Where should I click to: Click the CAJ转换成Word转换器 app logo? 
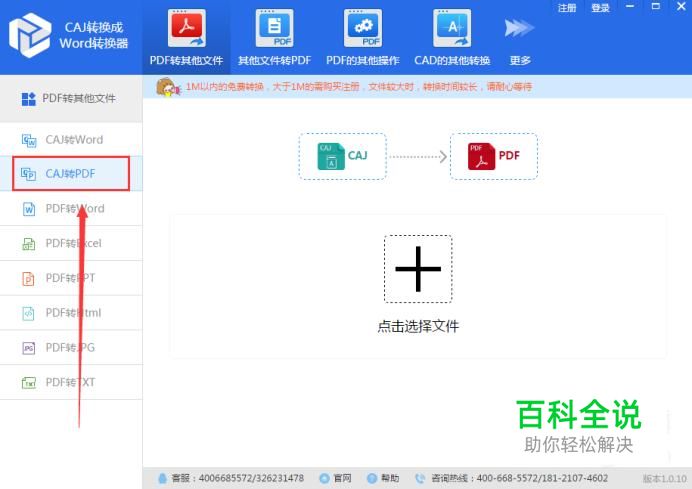30,35
